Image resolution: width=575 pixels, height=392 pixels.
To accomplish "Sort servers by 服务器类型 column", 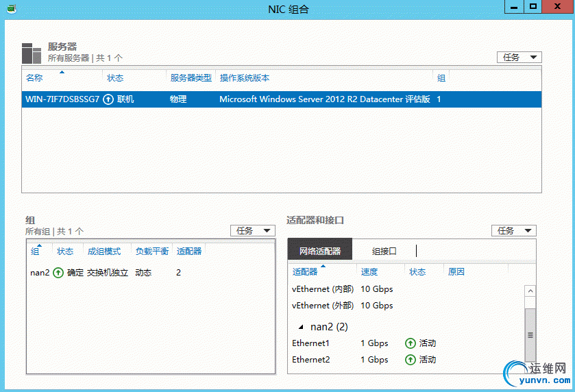I will [x=191, y=77].
